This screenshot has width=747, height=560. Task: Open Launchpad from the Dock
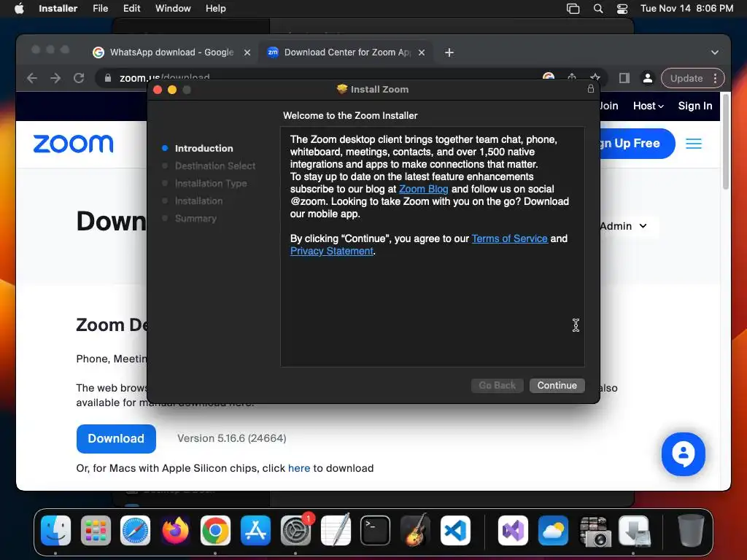(96, 530)
